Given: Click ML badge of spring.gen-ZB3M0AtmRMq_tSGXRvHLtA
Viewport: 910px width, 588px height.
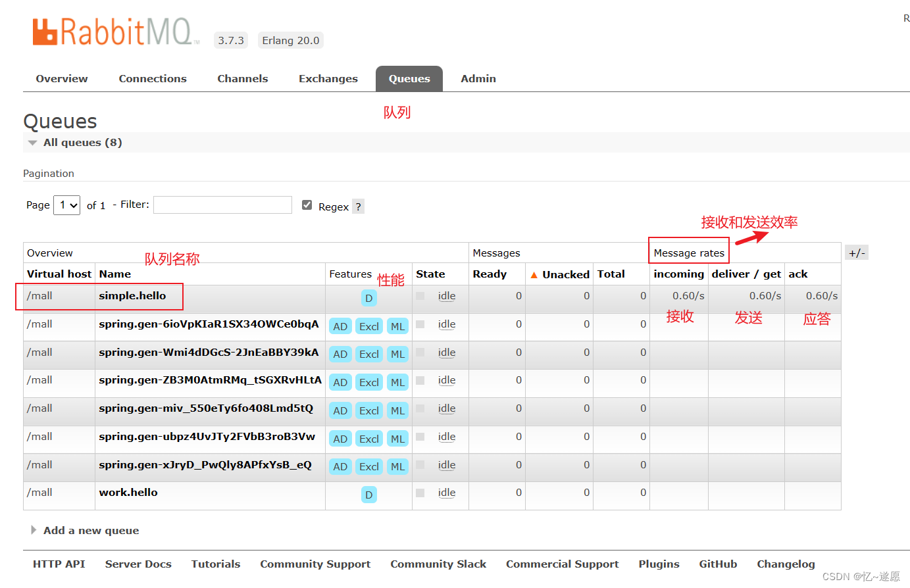Looking at the screenshot, I should (397, 382).
